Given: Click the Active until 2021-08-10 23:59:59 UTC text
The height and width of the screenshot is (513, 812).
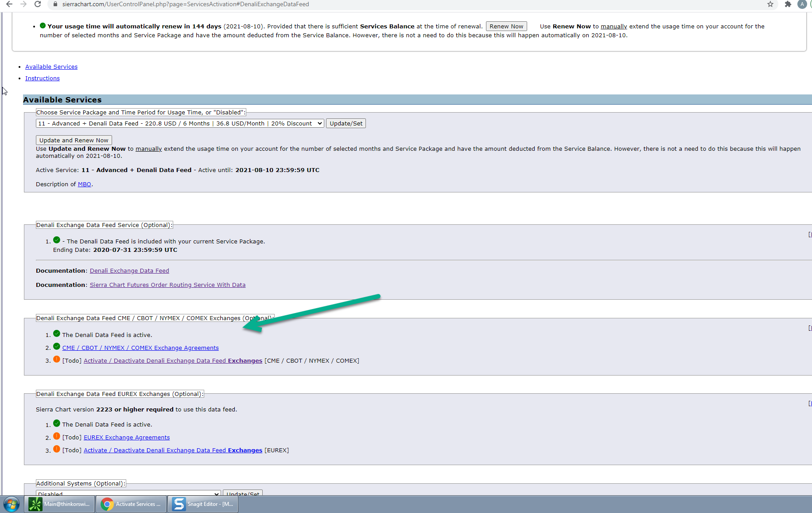Looking at the screenshot, I should click(259, 170).
